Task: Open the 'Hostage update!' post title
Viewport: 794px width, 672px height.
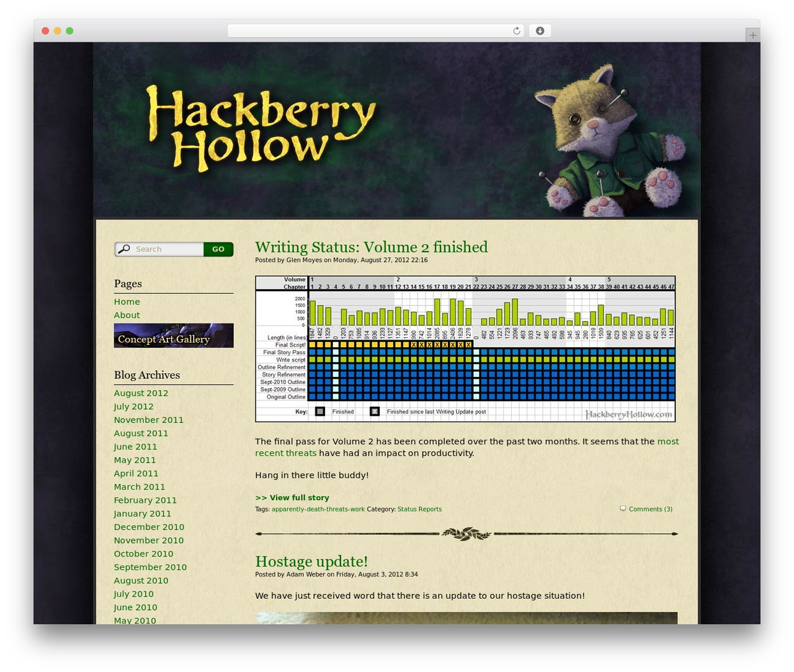Action: [311, 561]
